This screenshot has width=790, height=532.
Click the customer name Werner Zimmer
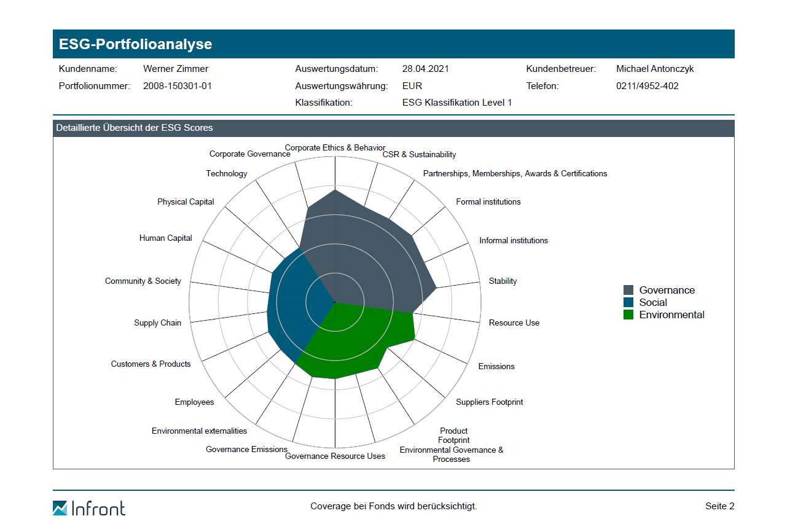click(176, 69)
